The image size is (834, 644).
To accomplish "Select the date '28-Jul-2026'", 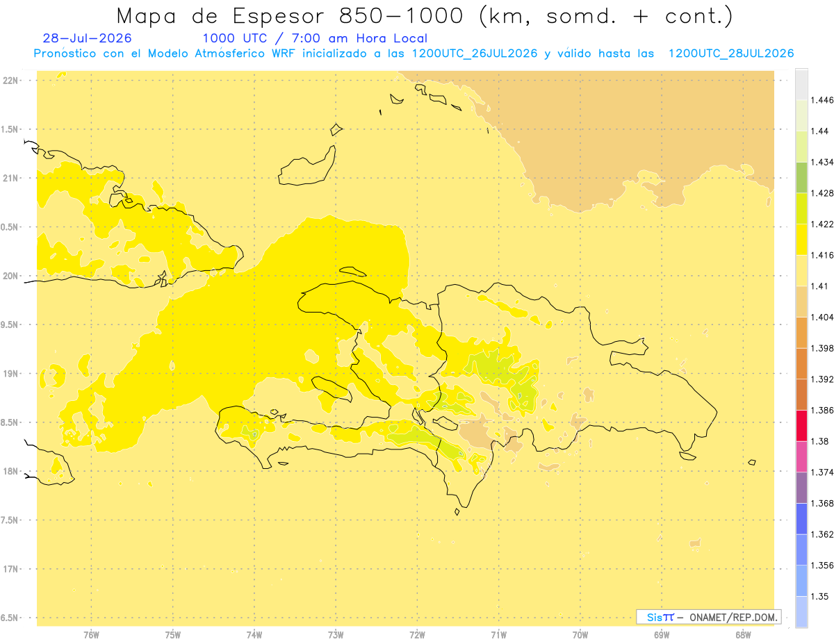I will pos(88,39).
